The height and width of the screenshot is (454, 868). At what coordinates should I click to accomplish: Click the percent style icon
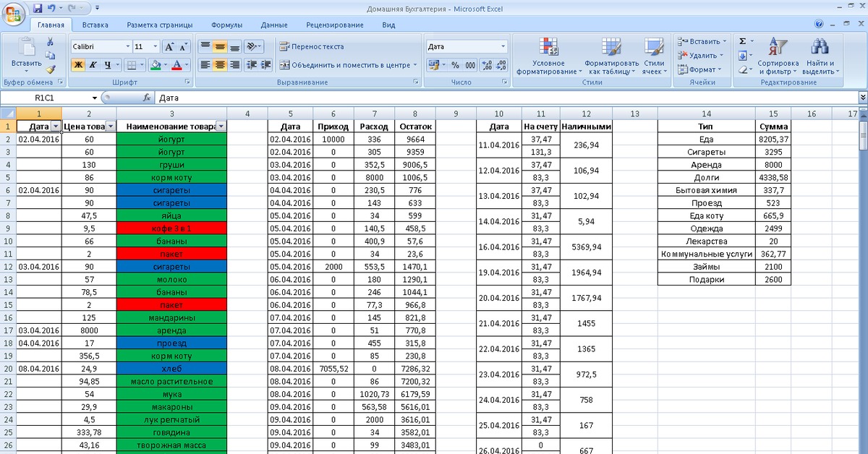(x=455, y=65)
